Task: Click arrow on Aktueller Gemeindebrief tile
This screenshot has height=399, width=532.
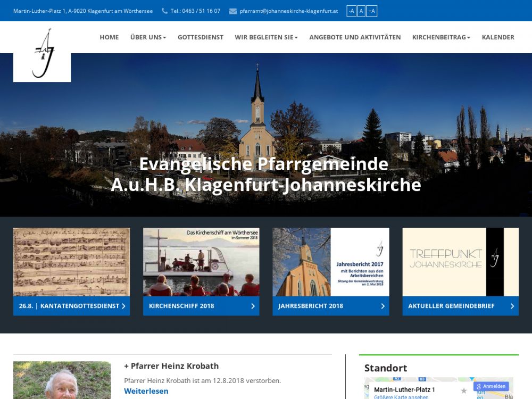Action: pyautogui.click(x=512, y=306)
